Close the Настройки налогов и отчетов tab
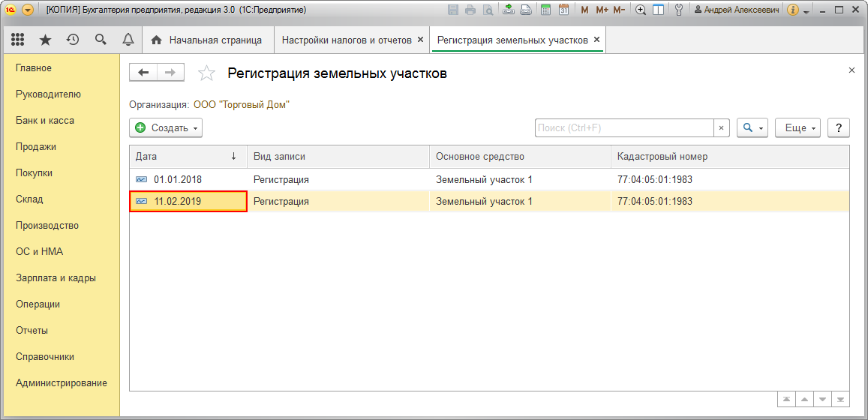 (420, 40)
